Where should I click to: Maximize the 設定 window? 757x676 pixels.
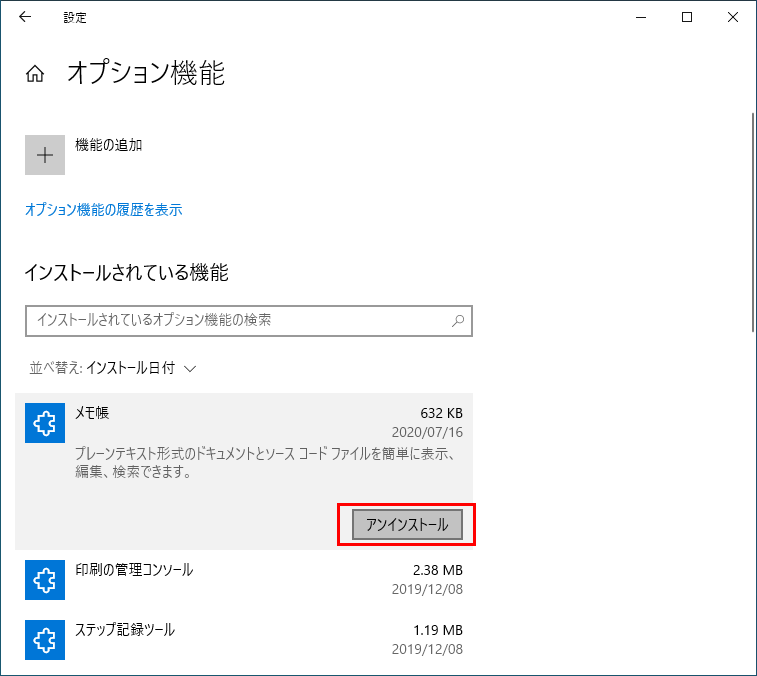687,17
